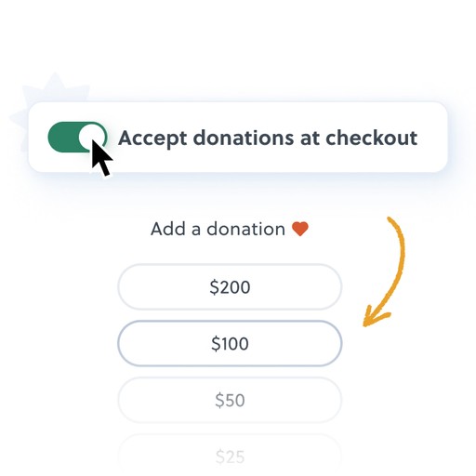Click the green track of the donations switch
Image resolution: width=476 pixels, height=476 pixels.
[x=62, y=137]
